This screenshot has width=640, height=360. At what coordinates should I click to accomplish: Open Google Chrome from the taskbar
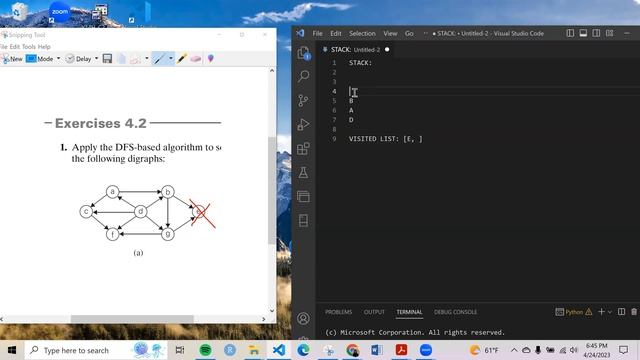(x=352, y=350)
